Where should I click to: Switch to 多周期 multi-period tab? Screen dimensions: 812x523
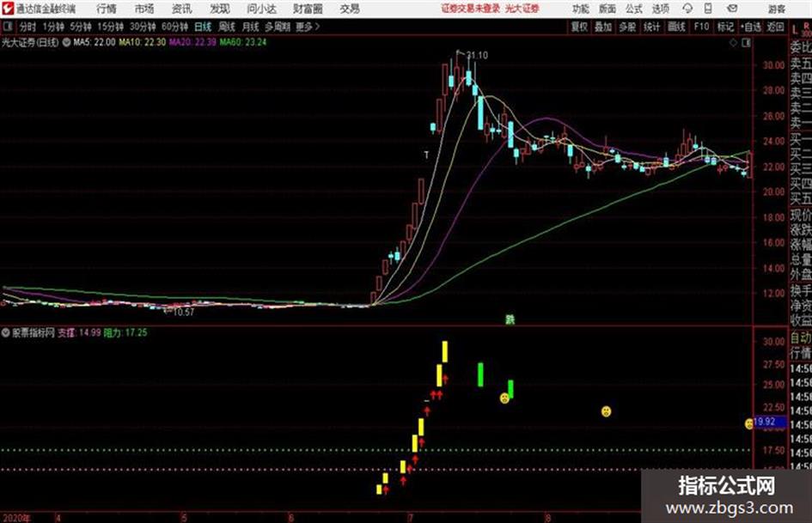point(278,27)
